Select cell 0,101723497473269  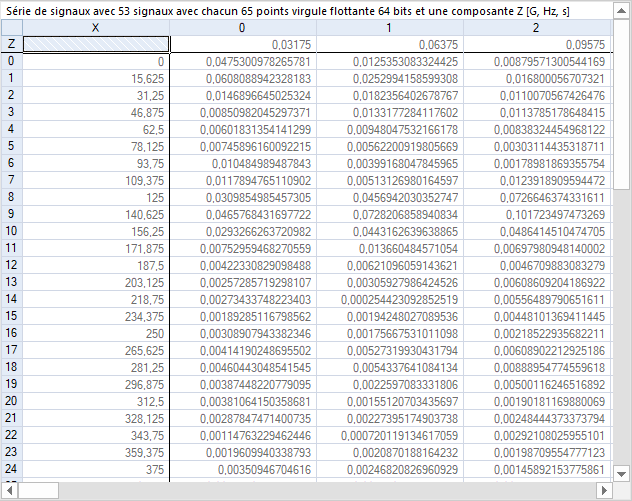(537, 214)
